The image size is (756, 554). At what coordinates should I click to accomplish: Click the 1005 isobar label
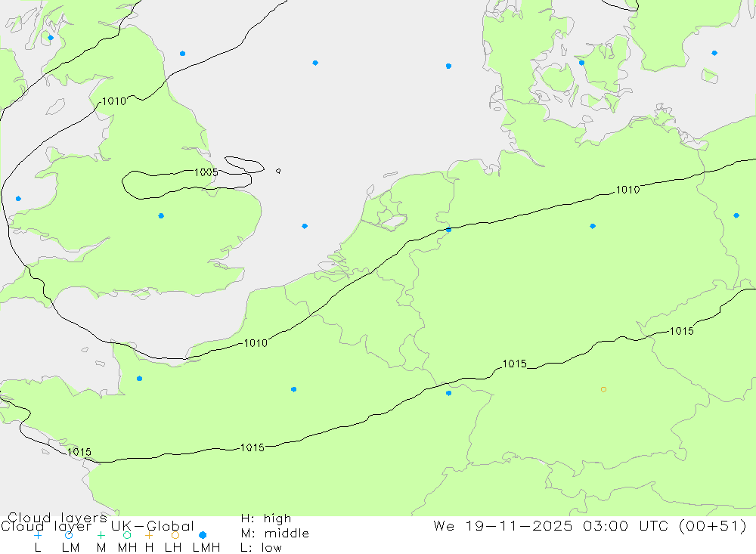(x=206, y=172)
